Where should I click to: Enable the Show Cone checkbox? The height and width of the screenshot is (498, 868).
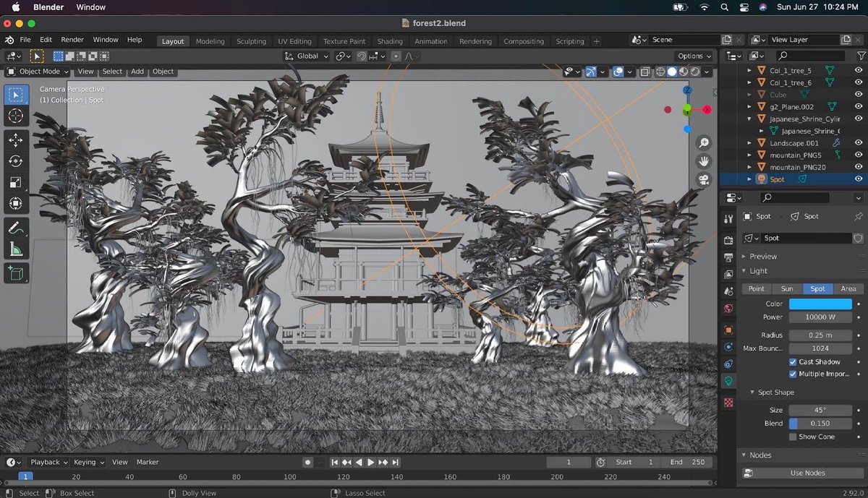(x=793, y=437)
